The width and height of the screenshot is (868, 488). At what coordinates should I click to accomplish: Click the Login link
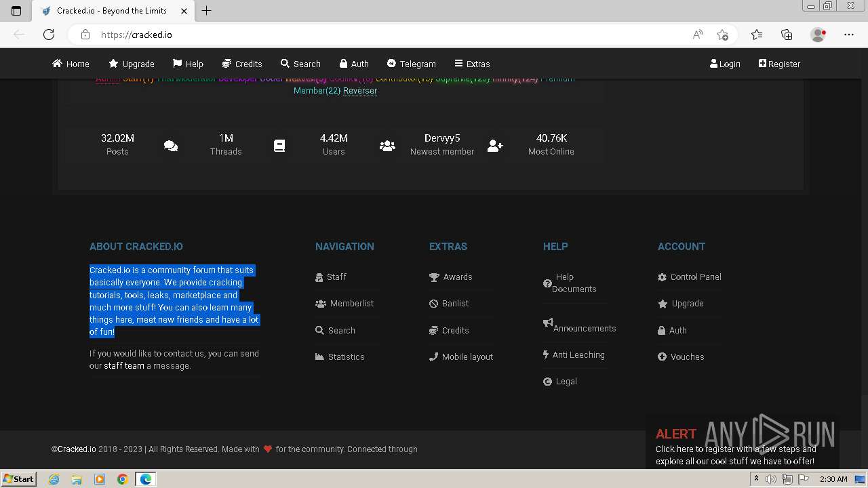coord(725,64)
